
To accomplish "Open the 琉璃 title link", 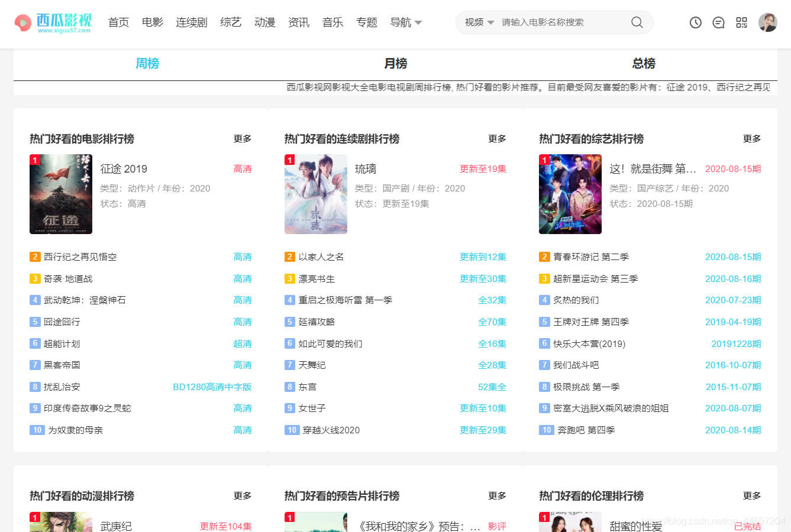I will point(366,169).
